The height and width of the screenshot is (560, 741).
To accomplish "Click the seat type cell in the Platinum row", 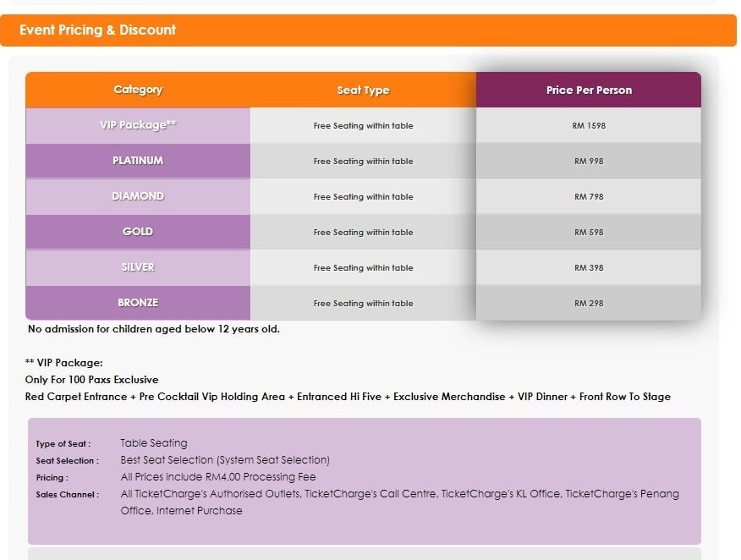I will [363, 162].
